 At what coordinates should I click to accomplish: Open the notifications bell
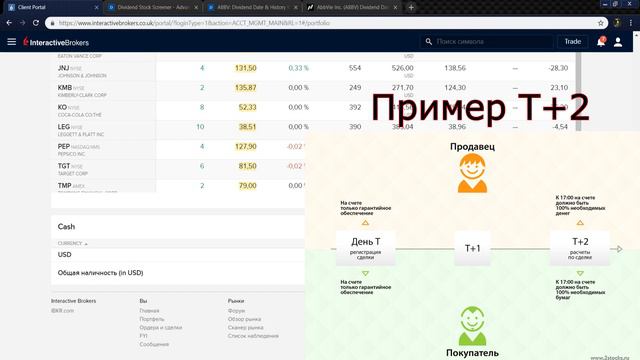point(601,42)
